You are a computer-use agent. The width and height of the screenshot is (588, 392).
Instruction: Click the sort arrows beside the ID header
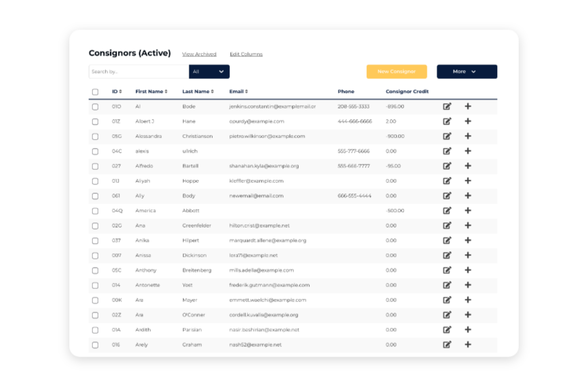click(x=121, y=91)
